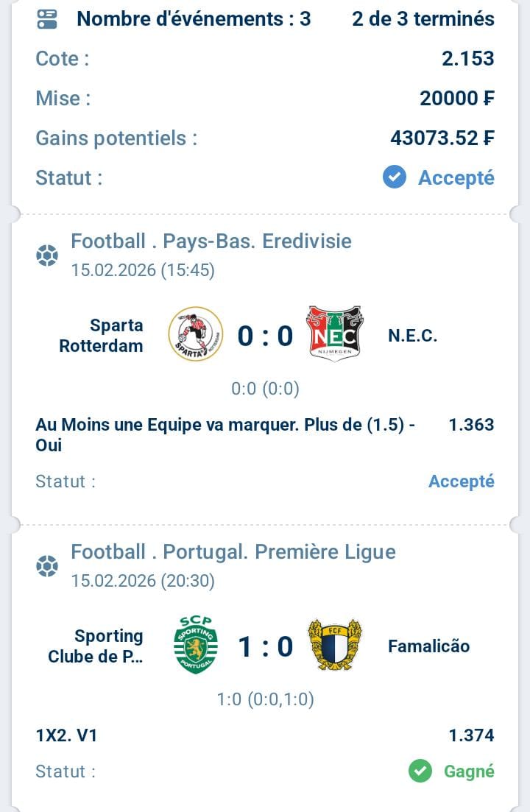Tap the 'Au Moins une Equipe va marquer' bet
Viewport: 530px width, 812px height.
point(225,435)
